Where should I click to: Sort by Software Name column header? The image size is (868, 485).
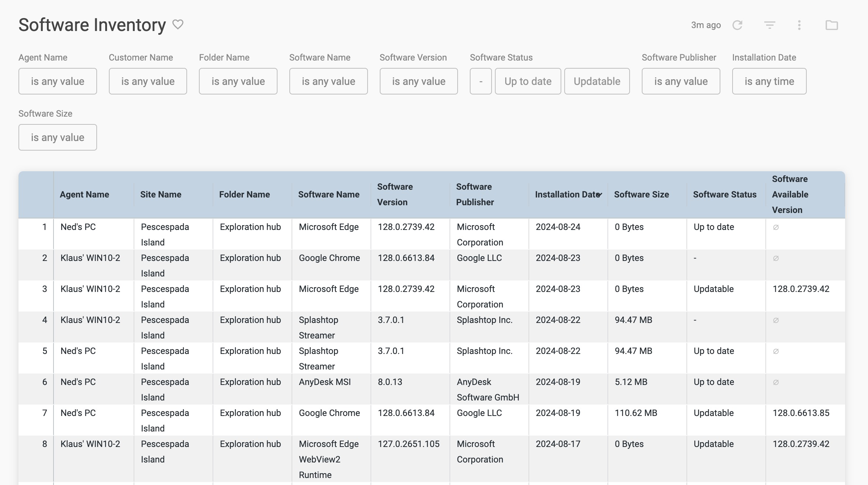click(x=328, y=195)
